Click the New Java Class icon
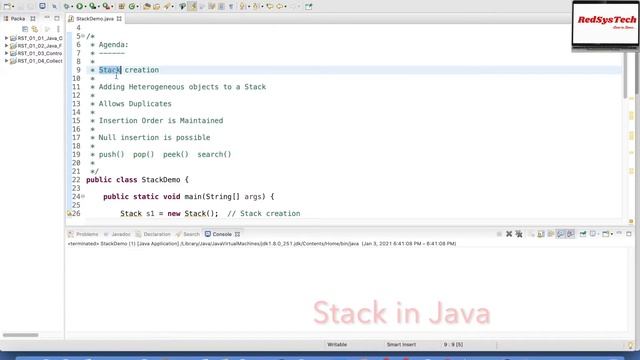 point(132,7)
